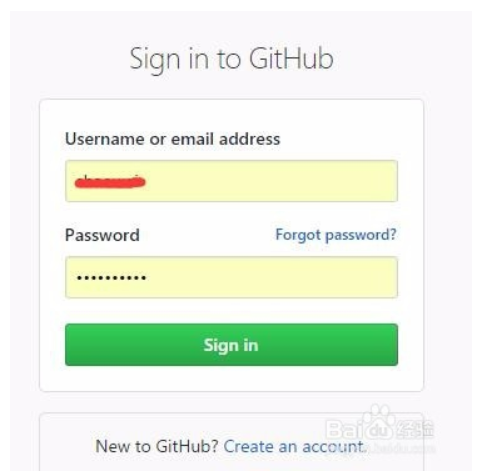The width and height of the screenshot is (484, 476).
Task: Click the Baidu 经验 watermark text
Action: (x=416, y=428)
